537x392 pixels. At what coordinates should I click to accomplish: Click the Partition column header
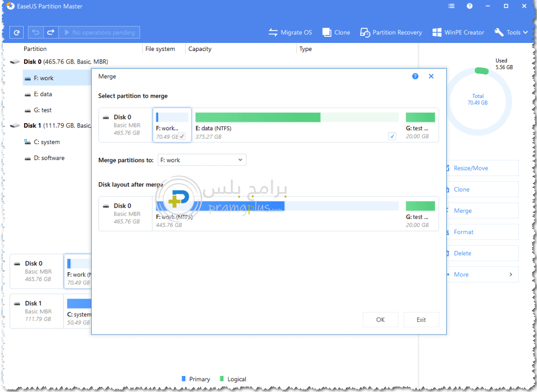click(x=35, y=49)
